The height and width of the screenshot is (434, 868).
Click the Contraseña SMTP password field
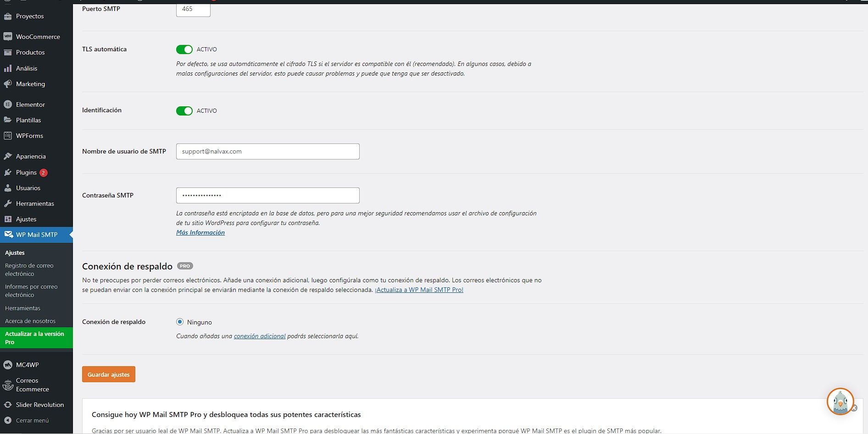click(x=268, y=196)
